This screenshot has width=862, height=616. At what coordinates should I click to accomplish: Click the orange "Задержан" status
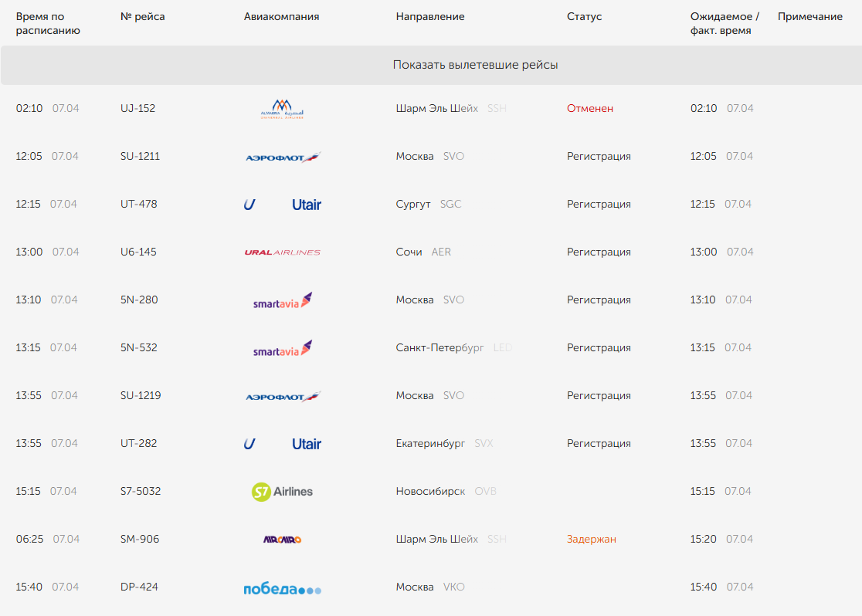592,540
